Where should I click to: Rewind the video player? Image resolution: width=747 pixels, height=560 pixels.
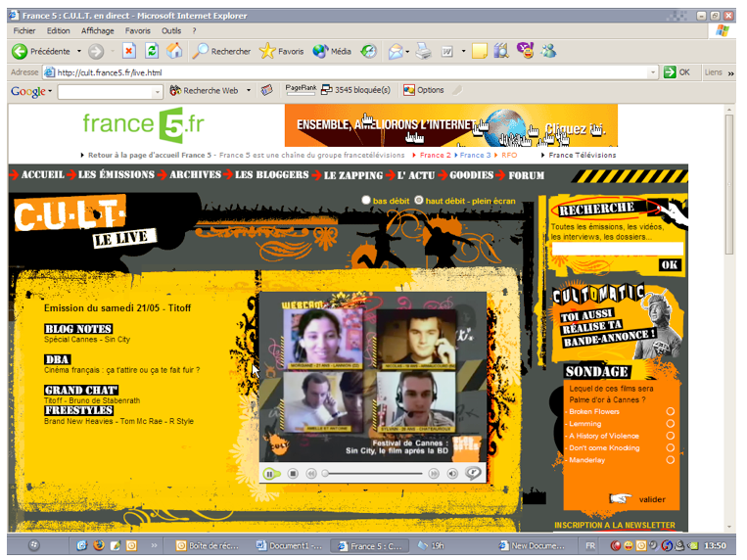[311, 474]
